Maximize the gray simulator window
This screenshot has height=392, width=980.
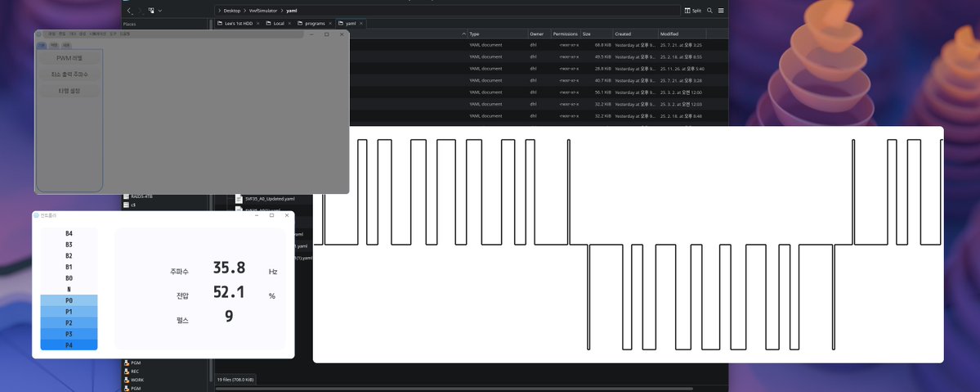[x=326, y=34]
